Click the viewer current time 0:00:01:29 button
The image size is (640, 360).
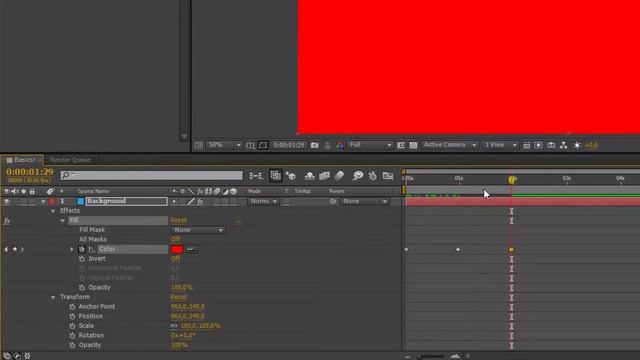(x=289, y=145)
